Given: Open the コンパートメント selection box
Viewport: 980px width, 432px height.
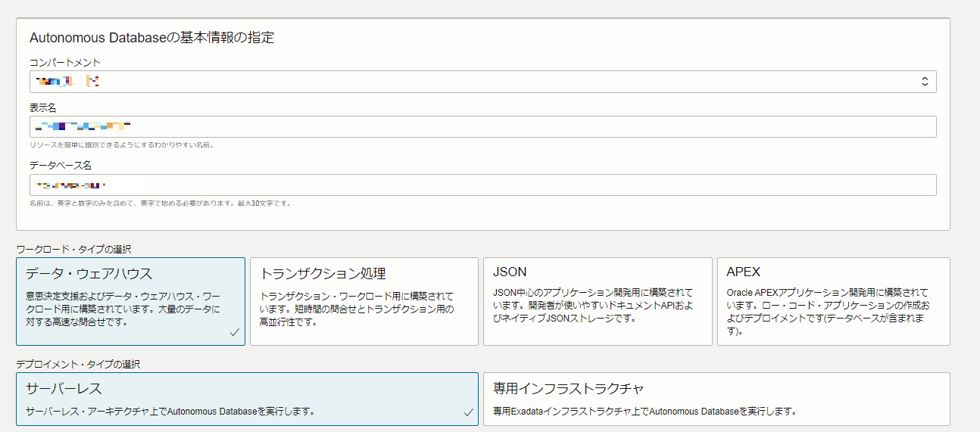Looking at the screenshot, I should coord(470,82).
